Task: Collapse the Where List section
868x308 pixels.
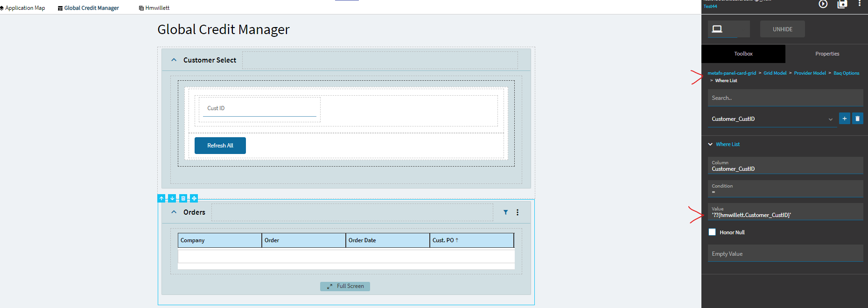Action: 710,144
